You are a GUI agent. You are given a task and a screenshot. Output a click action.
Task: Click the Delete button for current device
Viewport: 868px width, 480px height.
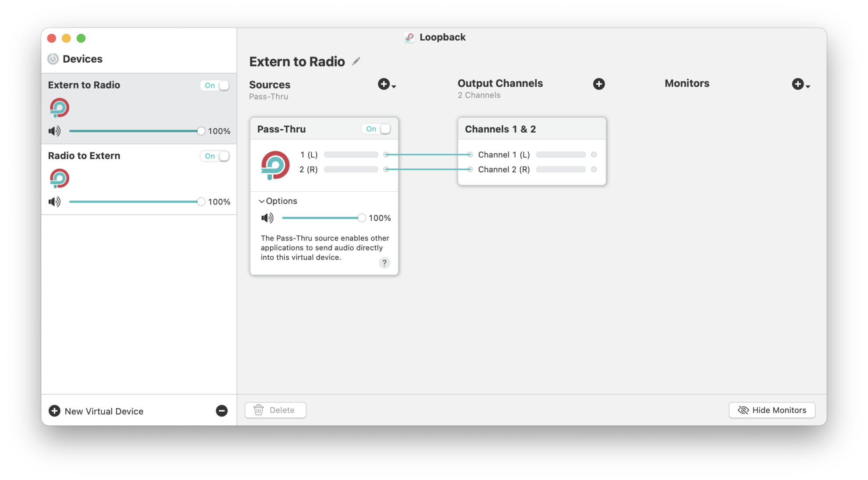(276, 409)
